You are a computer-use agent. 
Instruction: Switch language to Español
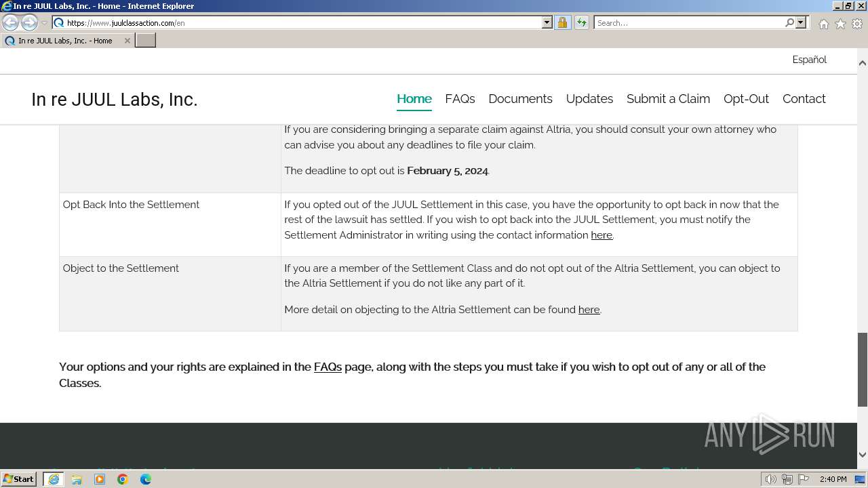click(x=809, y=60)
